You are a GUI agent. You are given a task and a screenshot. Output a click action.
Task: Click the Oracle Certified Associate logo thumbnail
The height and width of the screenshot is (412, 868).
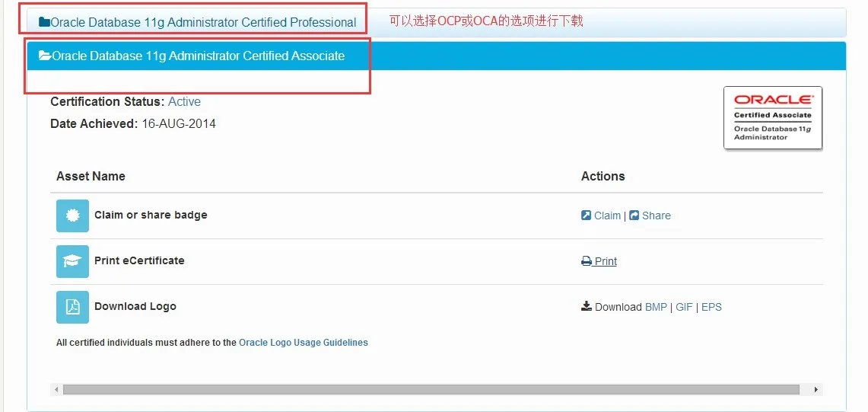[x=773, y=118]
